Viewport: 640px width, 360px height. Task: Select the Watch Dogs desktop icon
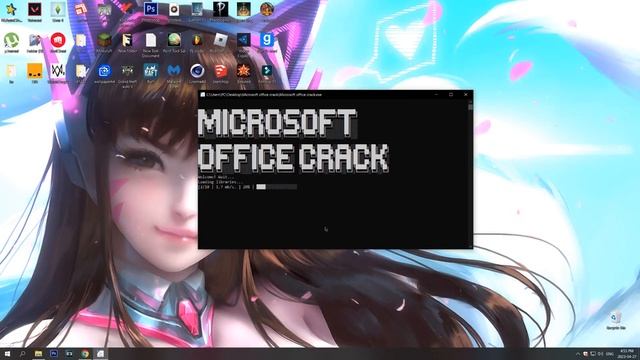[58, 71]
